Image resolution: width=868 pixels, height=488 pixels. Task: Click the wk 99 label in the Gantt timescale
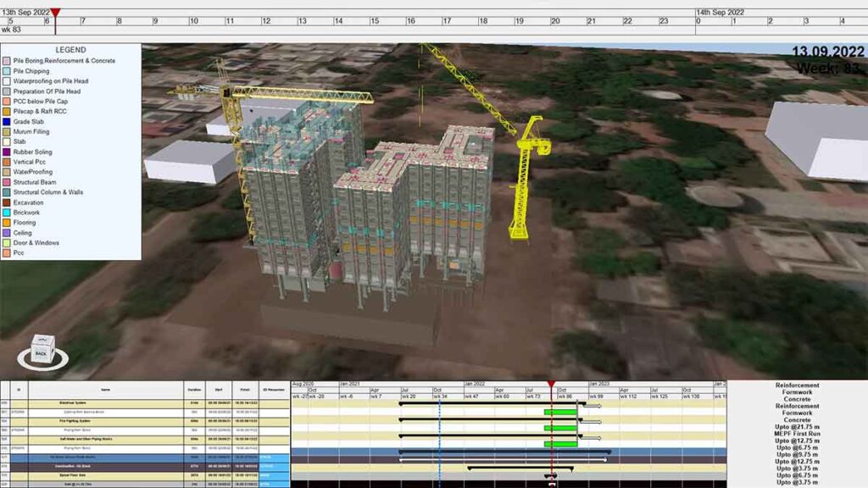(x=596, y=396)
